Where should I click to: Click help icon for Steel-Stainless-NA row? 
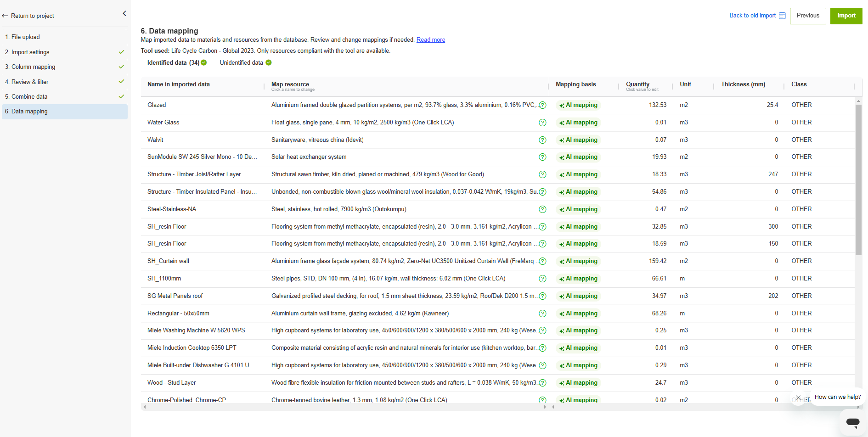(542, 209)
